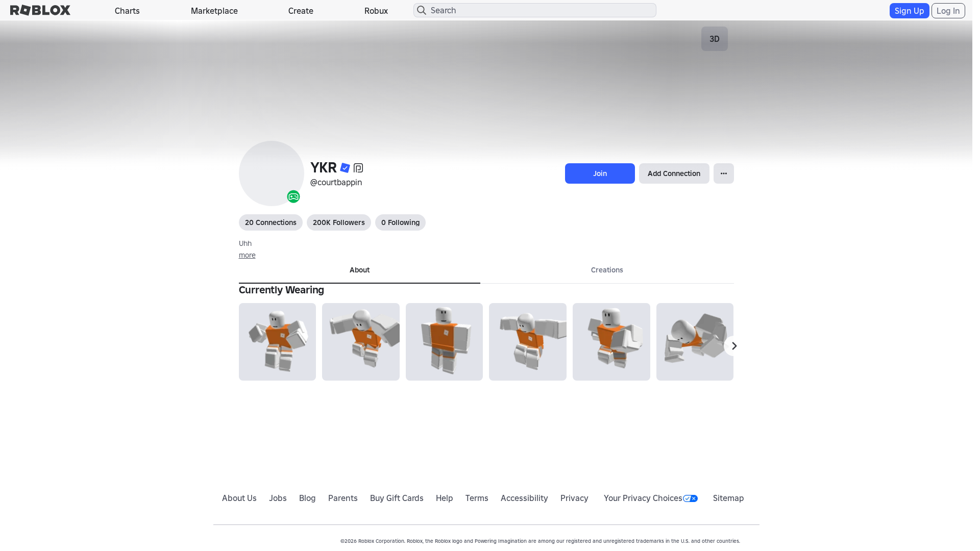Open the first running avatar thumbnail
This screenshot has height=551, width=980.
click(x=277, y=342)
